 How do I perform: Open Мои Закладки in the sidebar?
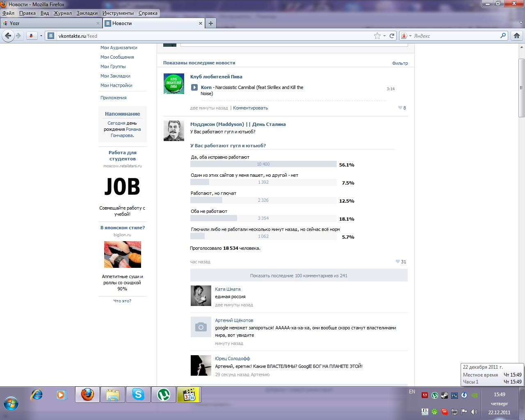point(115,76)
